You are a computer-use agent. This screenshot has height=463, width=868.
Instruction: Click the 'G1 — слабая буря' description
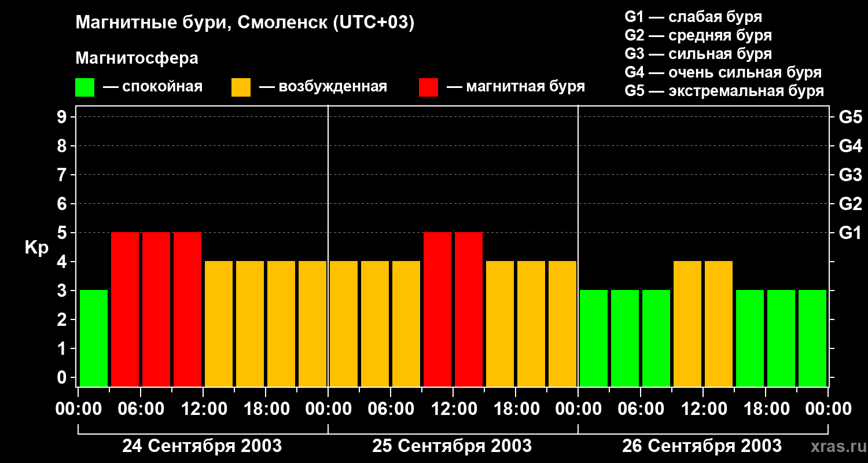coord(693,17)
